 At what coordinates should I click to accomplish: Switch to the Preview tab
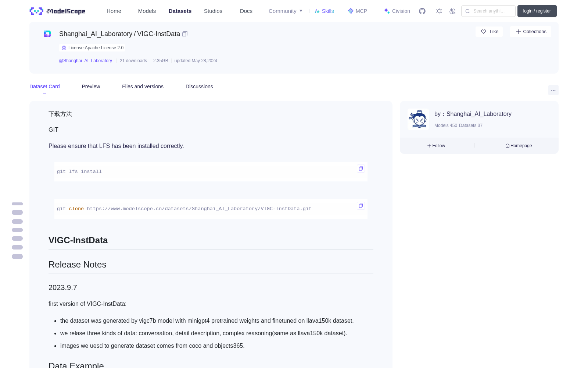[x=91, y=86]
